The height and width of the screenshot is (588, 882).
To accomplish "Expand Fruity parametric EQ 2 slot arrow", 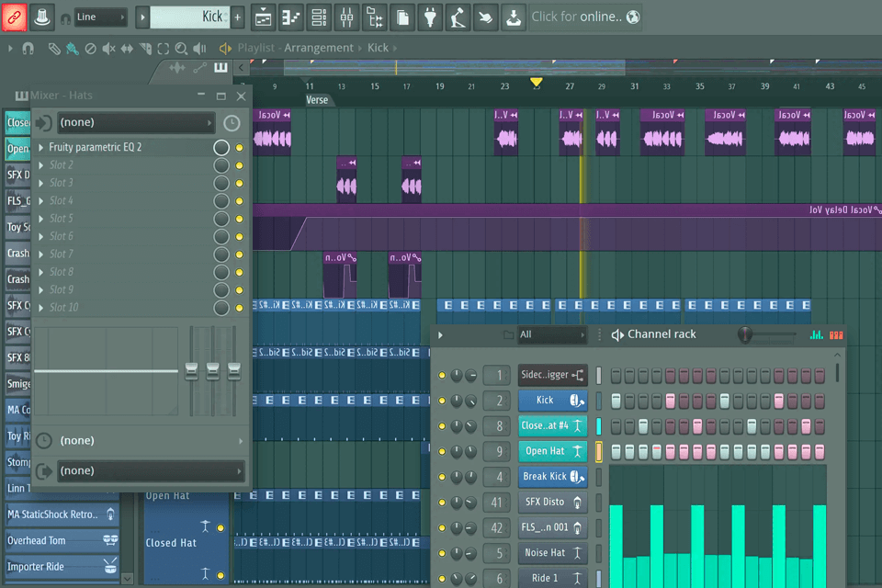I will (x=41, y=147).
